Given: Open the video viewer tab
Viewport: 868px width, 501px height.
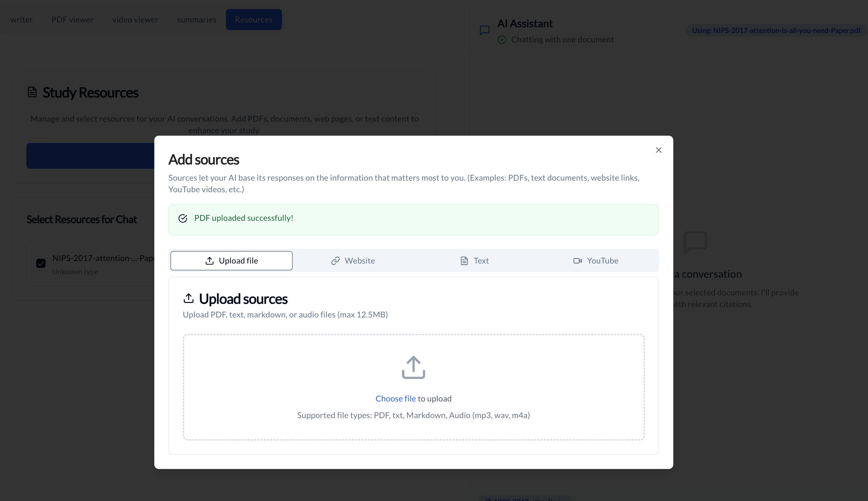Looking at the screenshot, I should 135,20.
